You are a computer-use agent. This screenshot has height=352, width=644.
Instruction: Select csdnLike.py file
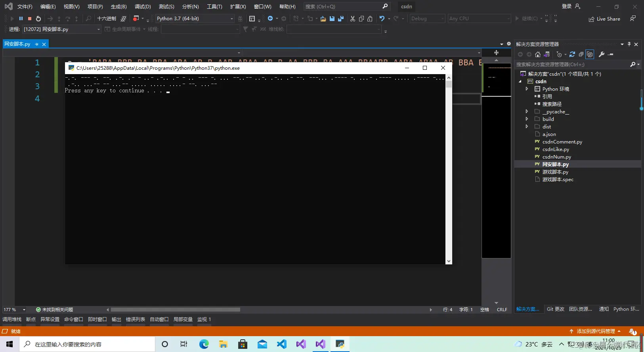coord(556,149)
